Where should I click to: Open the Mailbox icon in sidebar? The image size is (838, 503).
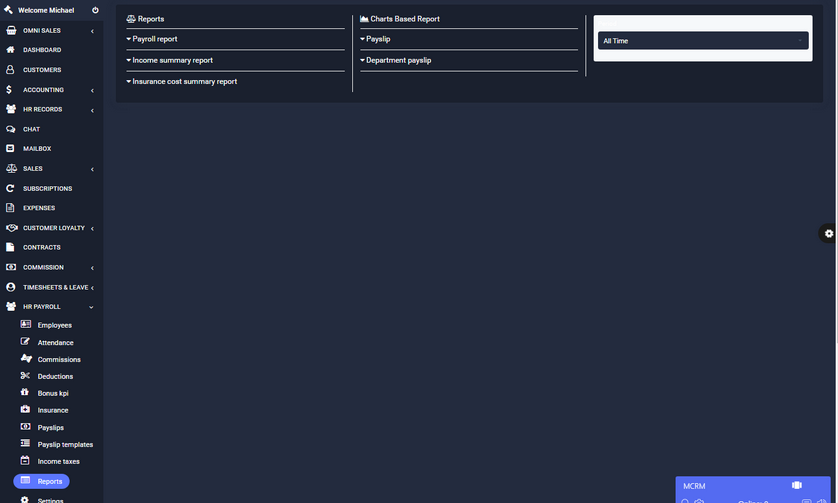click(10, 149)
